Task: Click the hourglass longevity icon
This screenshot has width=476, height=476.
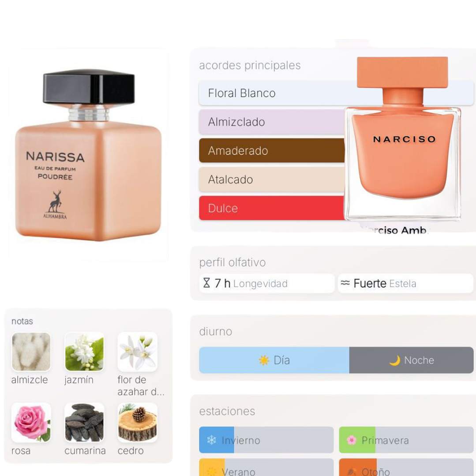Action: [x=206, y=283]
